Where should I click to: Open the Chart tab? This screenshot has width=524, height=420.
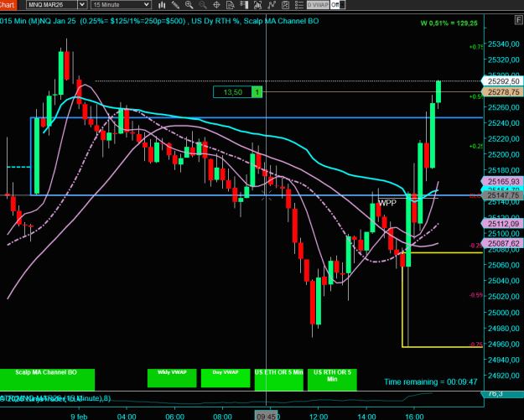[8, 5]
